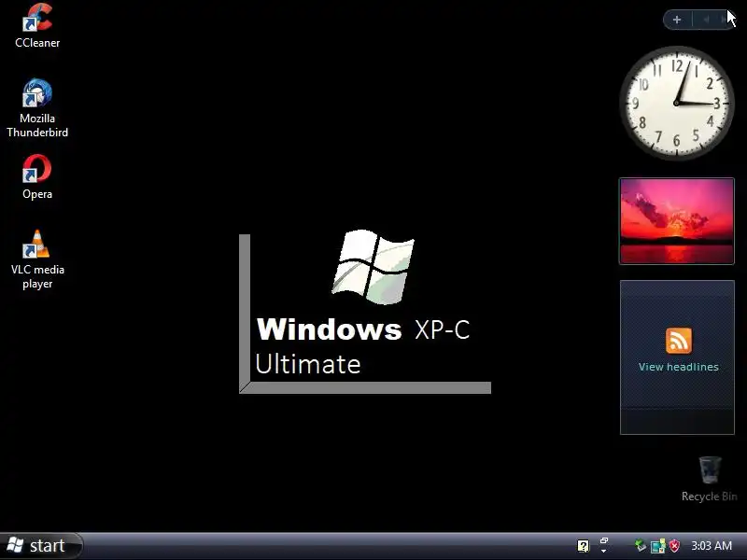Click the help question mark tray icon
Image resolution: width=747 pixels, height=560 pixels.
click(x=583, y=546)
